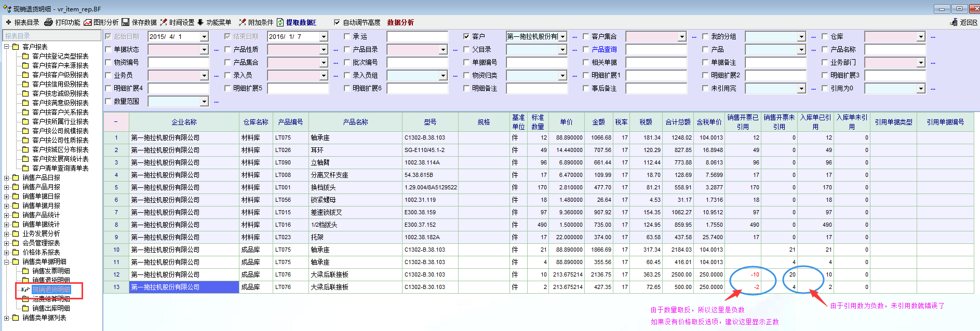Click the 保存数据 floppy disk icon
The height and width of the screenshot is (331, 980).
pos(126,22)
